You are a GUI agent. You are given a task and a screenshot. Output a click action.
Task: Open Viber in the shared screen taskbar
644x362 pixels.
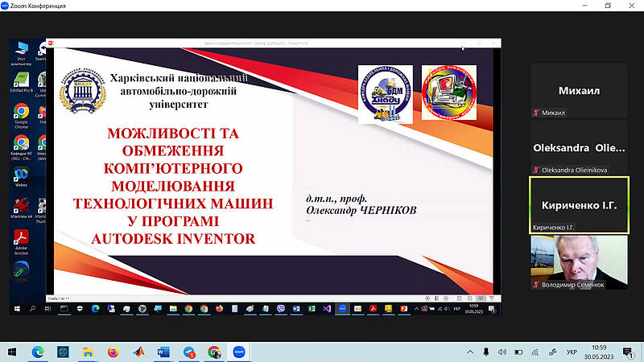pyautogui.click(x=281, y=309)
